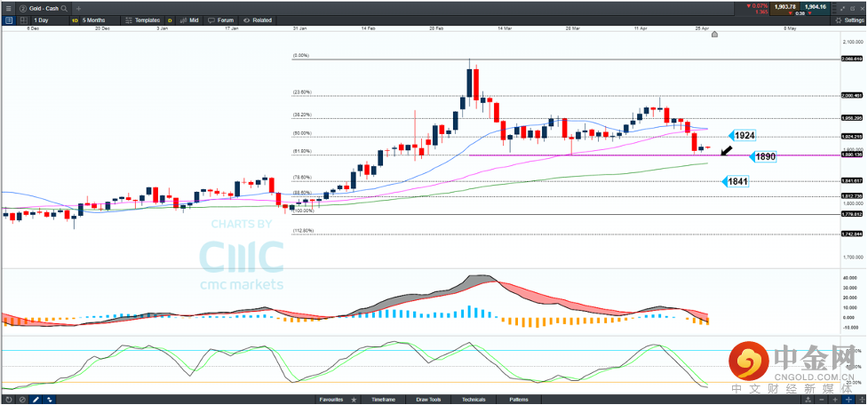Open the Templates menu
Viewport: 868px width, 405px height.
[142, 20]
